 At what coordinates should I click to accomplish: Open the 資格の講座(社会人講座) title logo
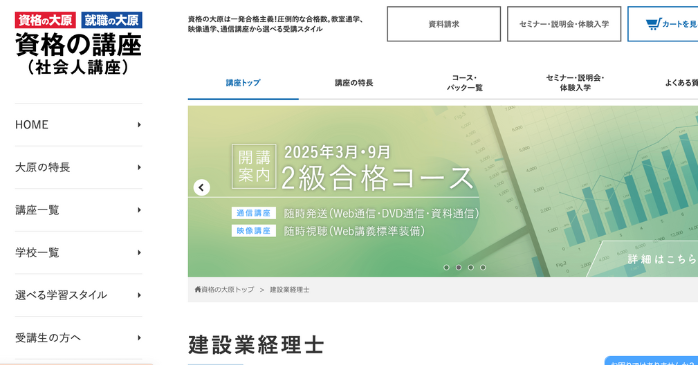click(78, 54)
